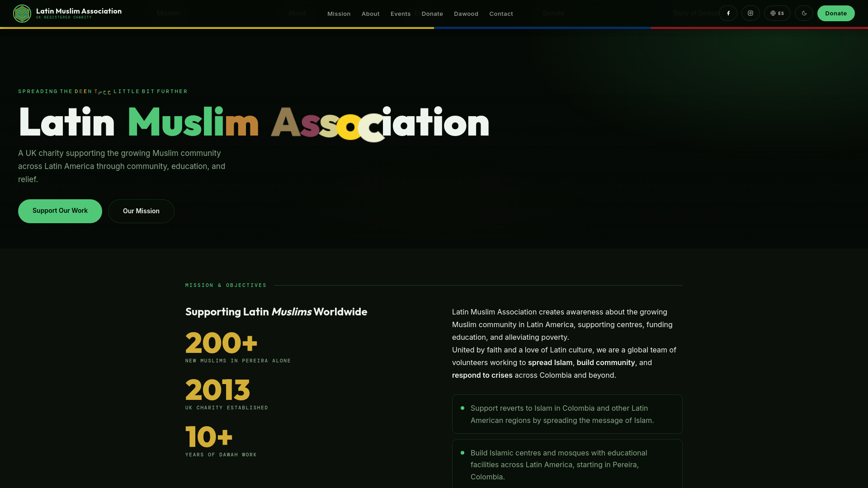
Task: Switch language with the ES globe button
Action: [777, 13]
